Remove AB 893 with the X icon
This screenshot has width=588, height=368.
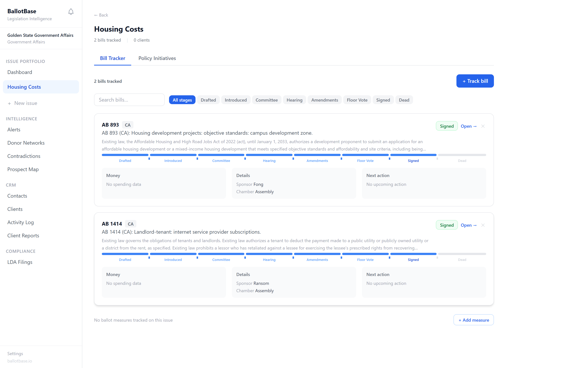click(x=483, y=126)
